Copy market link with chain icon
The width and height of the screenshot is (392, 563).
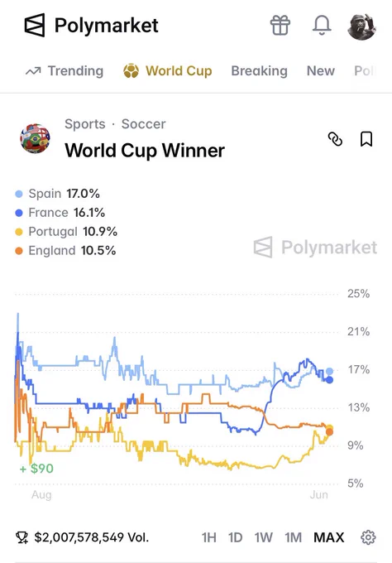pyautogui.click(x=335, y=139)
